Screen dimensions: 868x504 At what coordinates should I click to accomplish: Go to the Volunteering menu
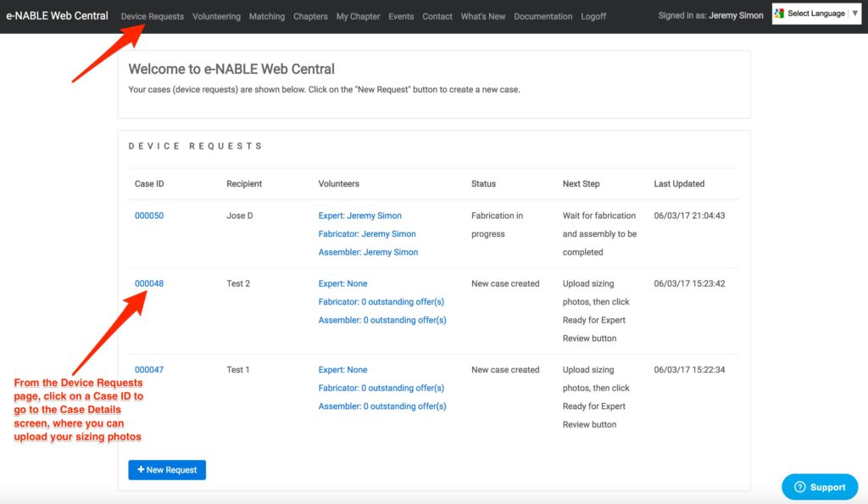(216, 17)
